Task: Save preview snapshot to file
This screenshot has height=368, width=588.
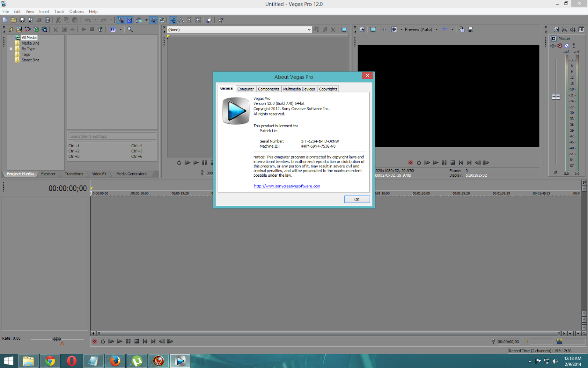Action: [470, 29]
